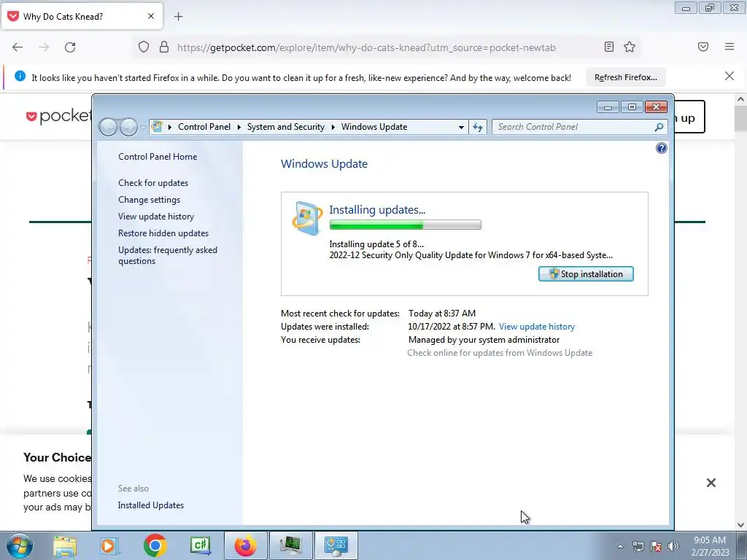Open Installed Updates link

150,505
